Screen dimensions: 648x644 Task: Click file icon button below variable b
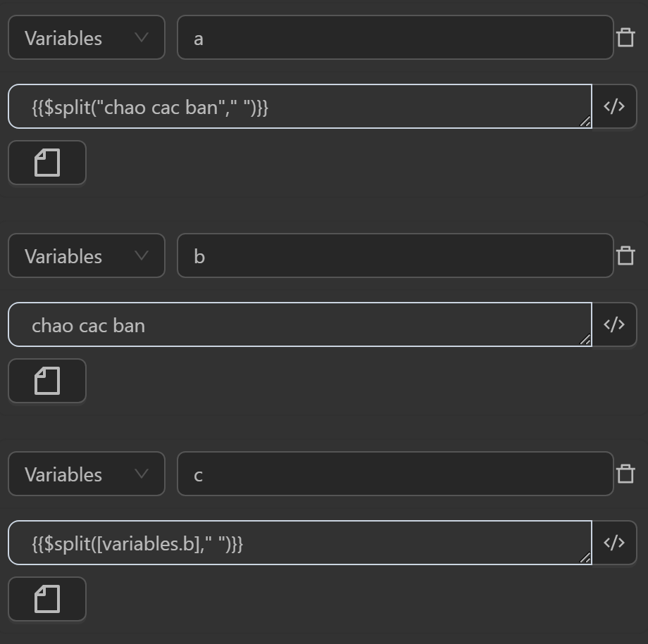pos(47,381)
